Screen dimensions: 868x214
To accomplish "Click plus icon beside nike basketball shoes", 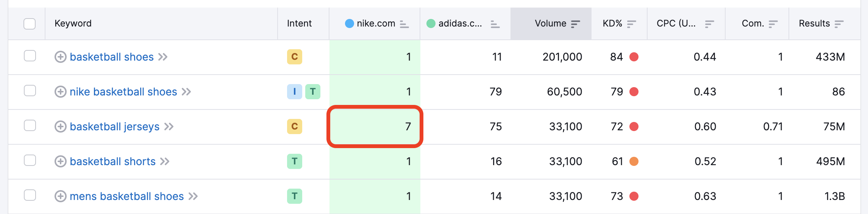I will click(x=60, y=92).
